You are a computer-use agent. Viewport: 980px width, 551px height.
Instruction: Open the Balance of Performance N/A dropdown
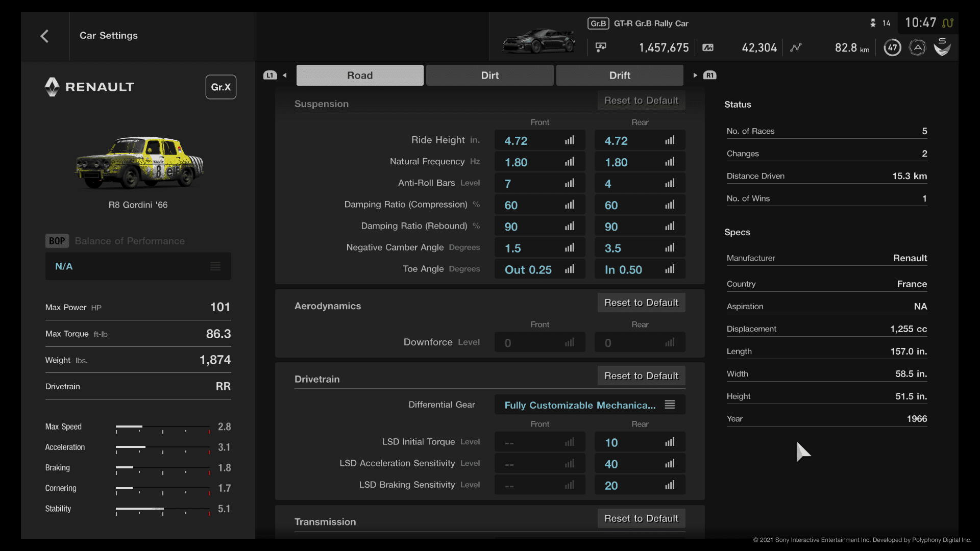[138, 266]
